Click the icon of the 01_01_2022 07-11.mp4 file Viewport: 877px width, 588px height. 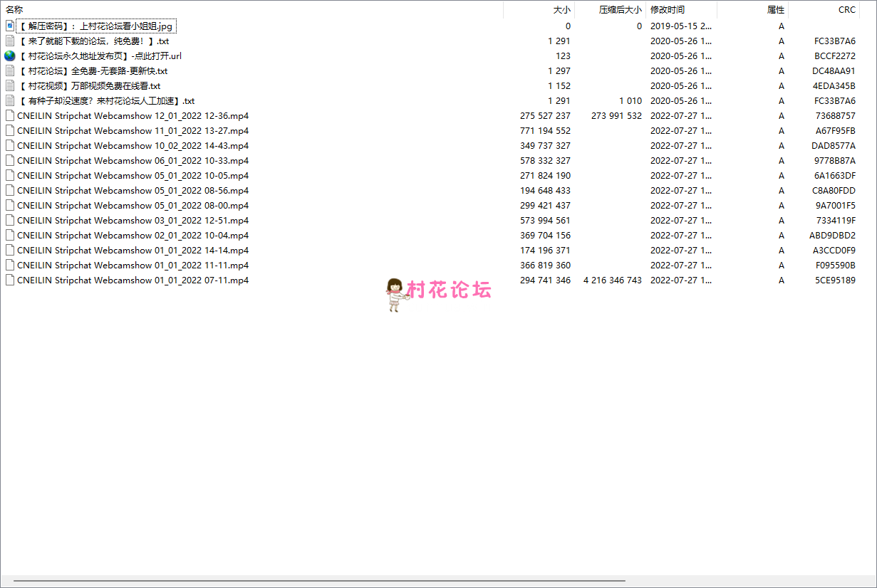(x=10, y=280)
